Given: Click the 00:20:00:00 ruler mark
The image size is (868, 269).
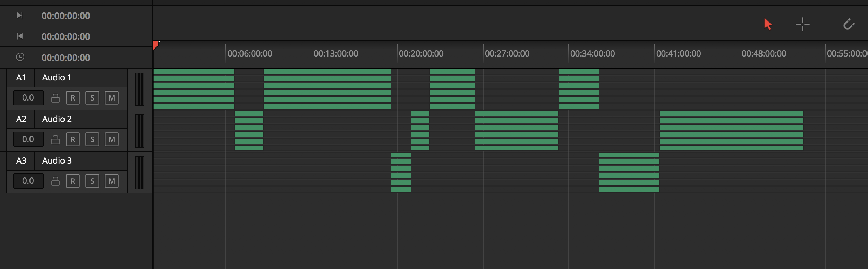Looking at the screenshot, I should 421,53.
